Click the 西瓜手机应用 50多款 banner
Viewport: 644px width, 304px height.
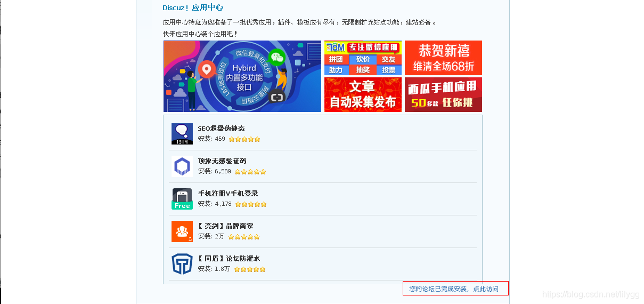coord(443,94)
